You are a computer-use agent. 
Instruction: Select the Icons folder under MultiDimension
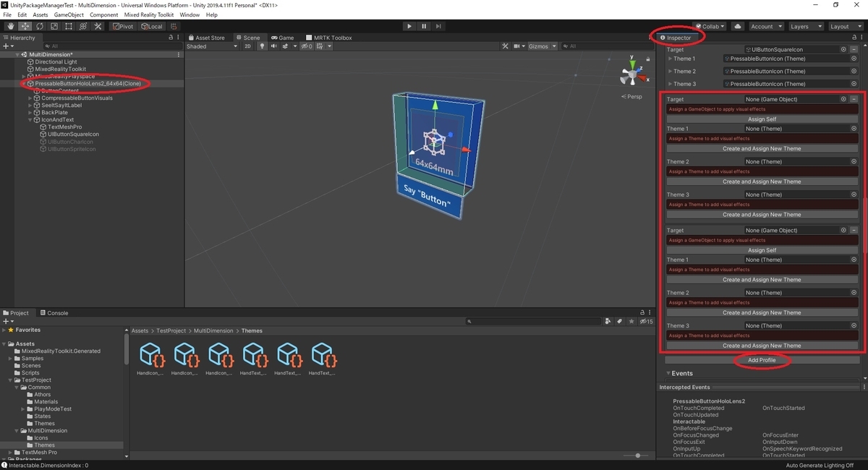tap(41, 438)
